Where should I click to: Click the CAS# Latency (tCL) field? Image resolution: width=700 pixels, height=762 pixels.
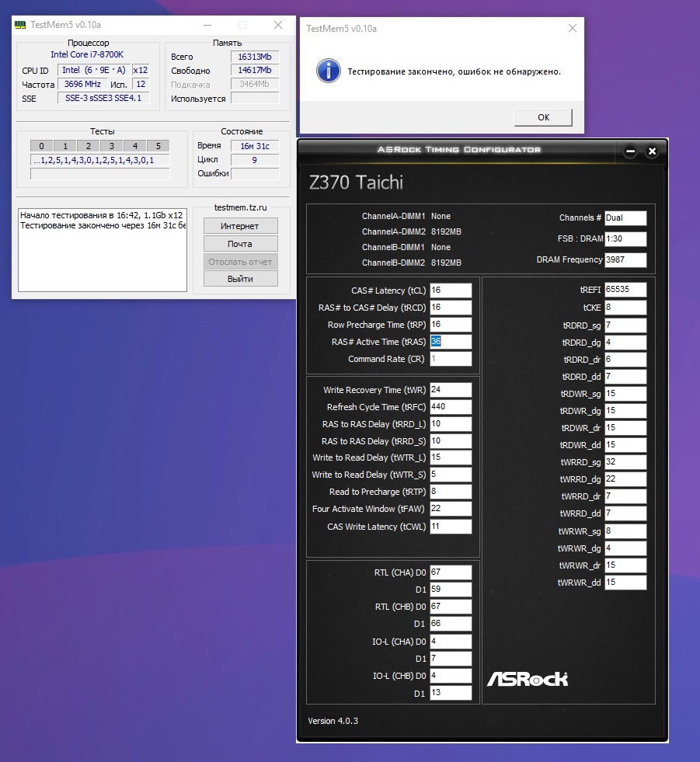click(x=451, y=291)
